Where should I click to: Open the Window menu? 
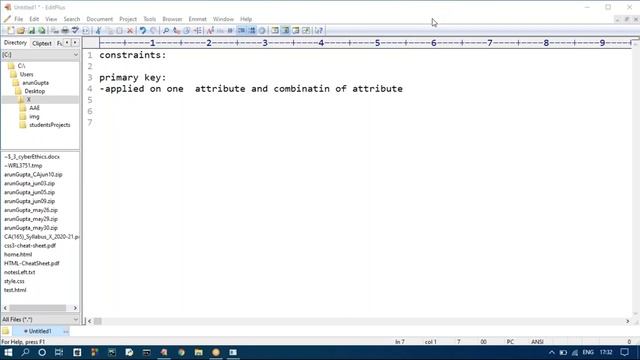click(x=223, y=19)
